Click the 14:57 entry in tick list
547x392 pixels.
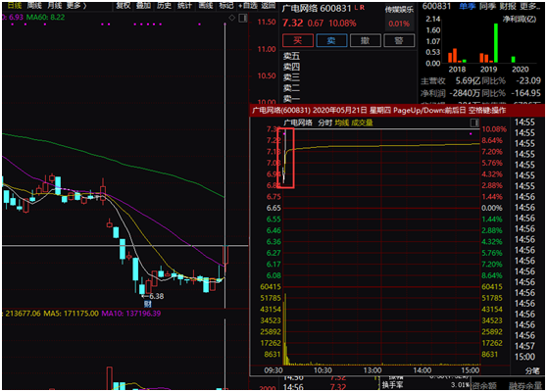pyautogui.click(x=525, y=346)
